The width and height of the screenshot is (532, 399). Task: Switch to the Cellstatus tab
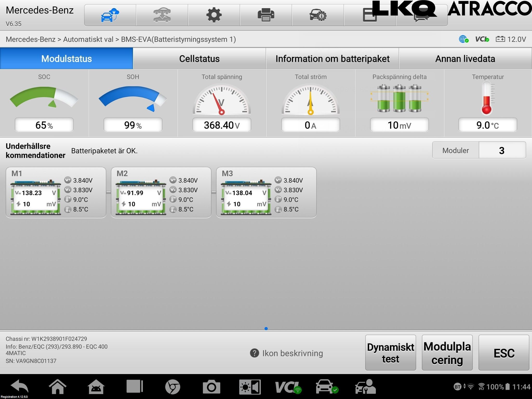pos(199,58)
